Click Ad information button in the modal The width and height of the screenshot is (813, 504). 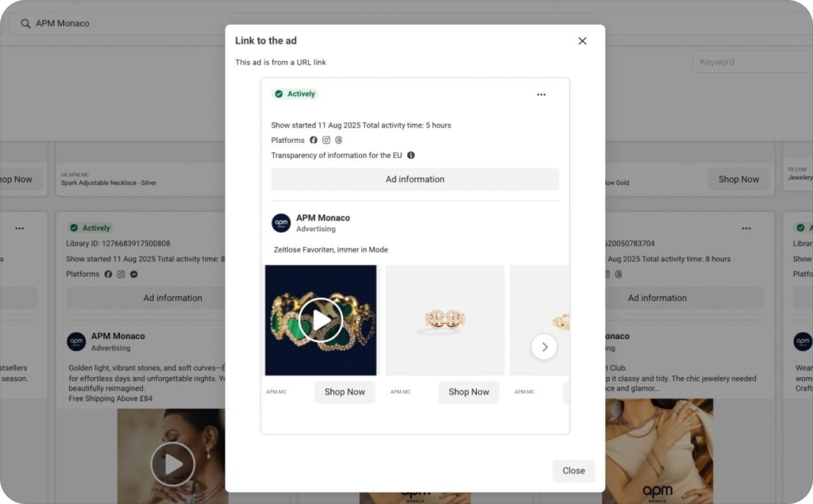414,179
